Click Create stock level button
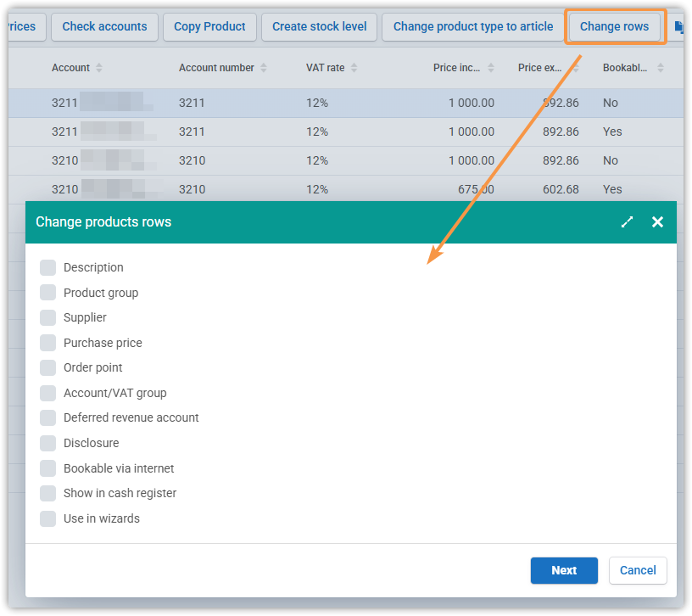Viewport: 692px width, 616px height. 319,26
